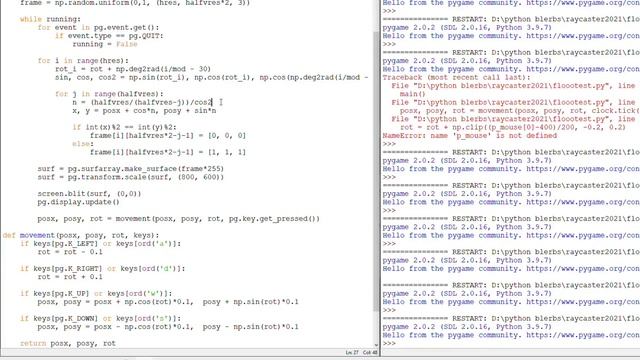The width and height of the screenshot is (640, 360).
Task: Click the 'return posx, posy, rot' line
Action: 68,343
